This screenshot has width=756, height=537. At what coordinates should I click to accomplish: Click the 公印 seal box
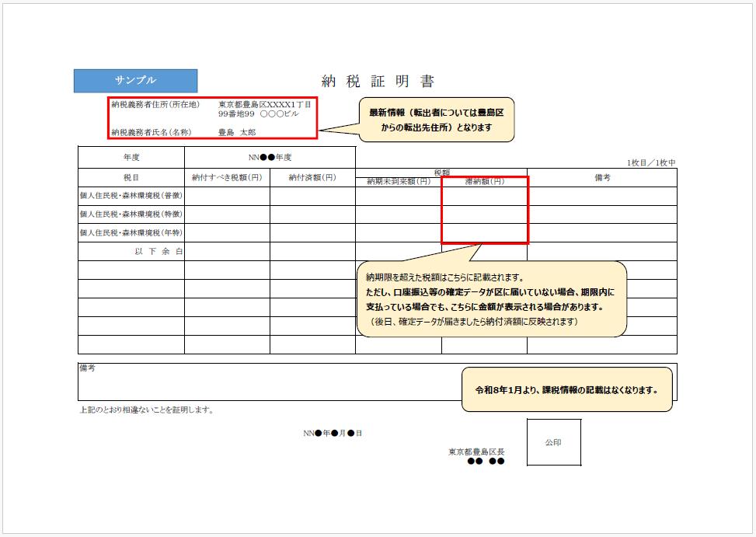pos(553,442)
